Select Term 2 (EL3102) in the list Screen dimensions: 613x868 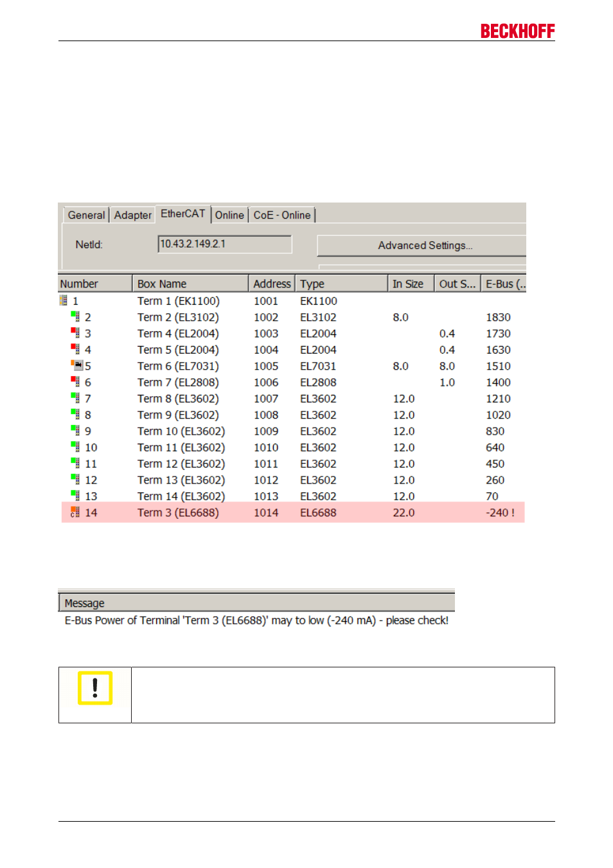pos(178,317)
